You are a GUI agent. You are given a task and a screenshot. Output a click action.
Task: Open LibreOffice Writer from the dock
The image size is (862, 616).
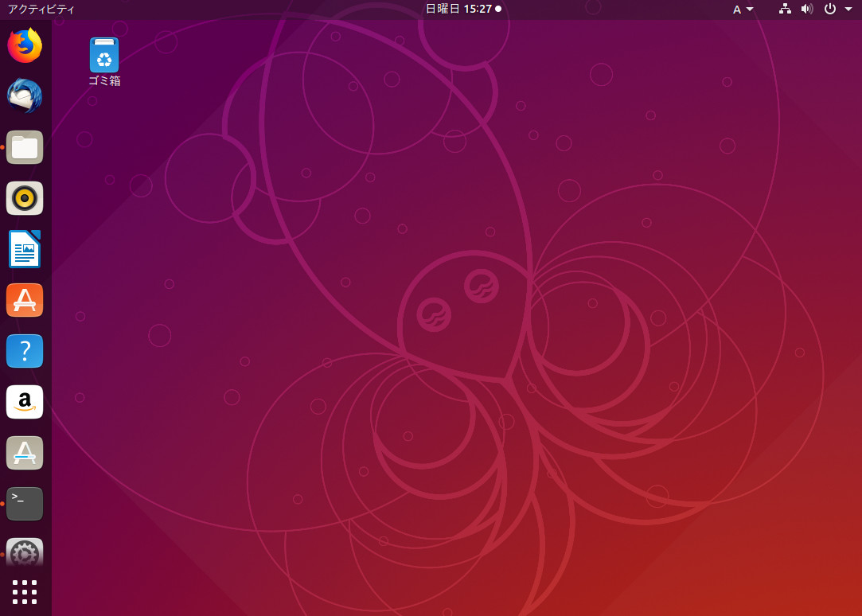pyautogui.click(x=25, y=249)
